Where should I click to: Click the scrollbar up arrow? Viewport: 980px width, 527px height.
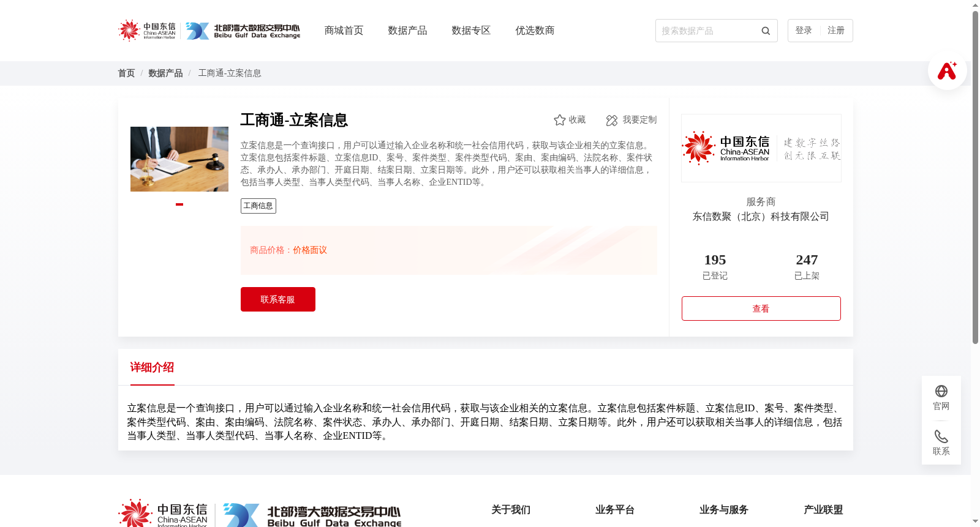click(975, 5)
